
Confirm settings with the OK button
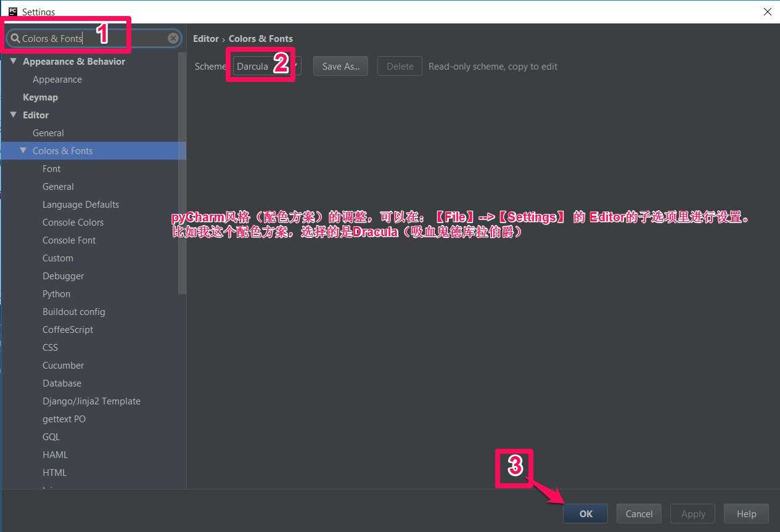[585, 514]
